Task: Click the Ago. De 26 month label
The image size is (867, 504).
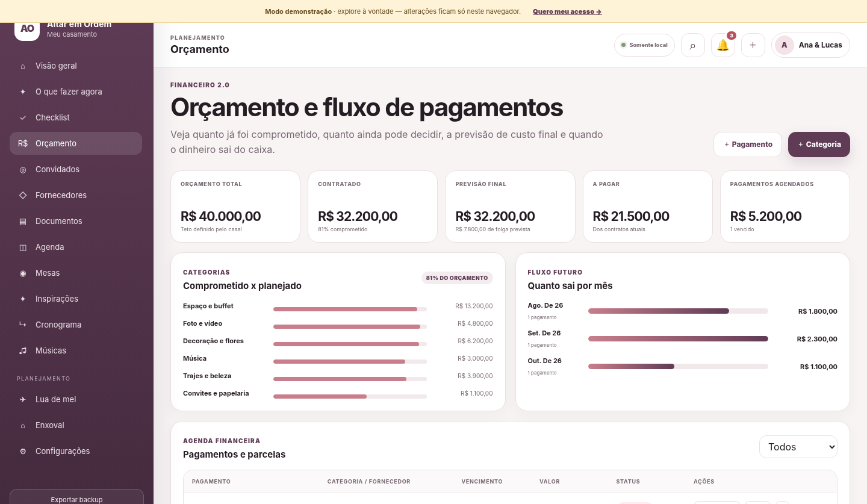Action: [545, 305]
